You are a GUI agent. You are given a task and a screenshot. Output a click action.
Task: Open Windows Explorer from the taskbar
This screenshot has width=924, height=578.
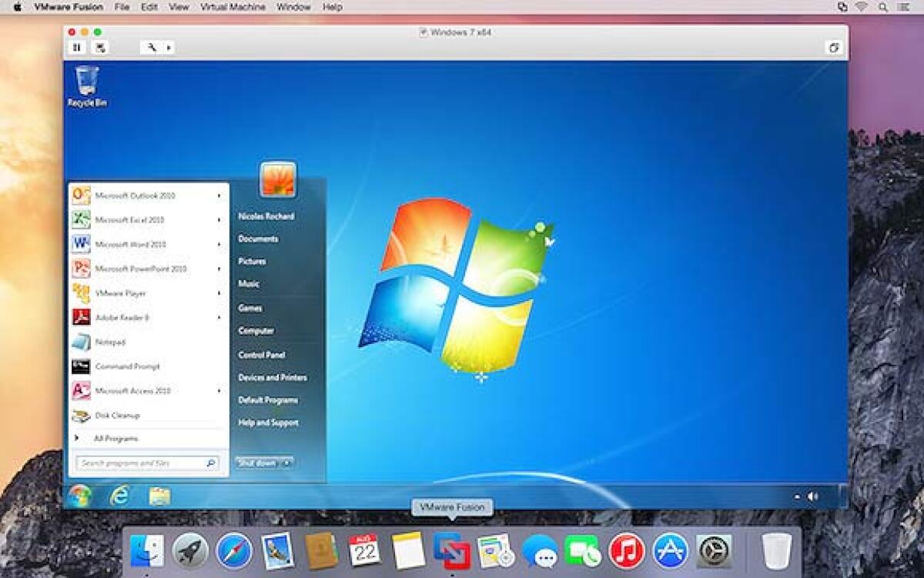click(x=159, y=496)
